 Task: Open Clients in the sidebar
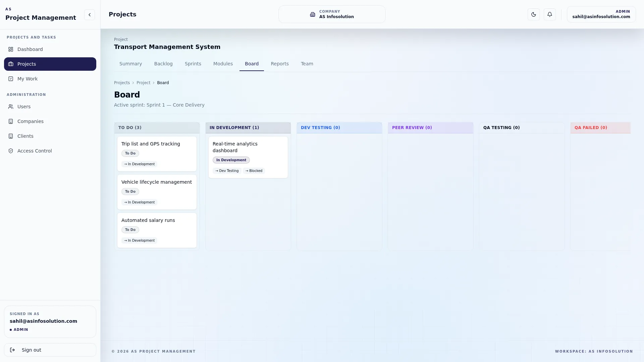point(50,136)
